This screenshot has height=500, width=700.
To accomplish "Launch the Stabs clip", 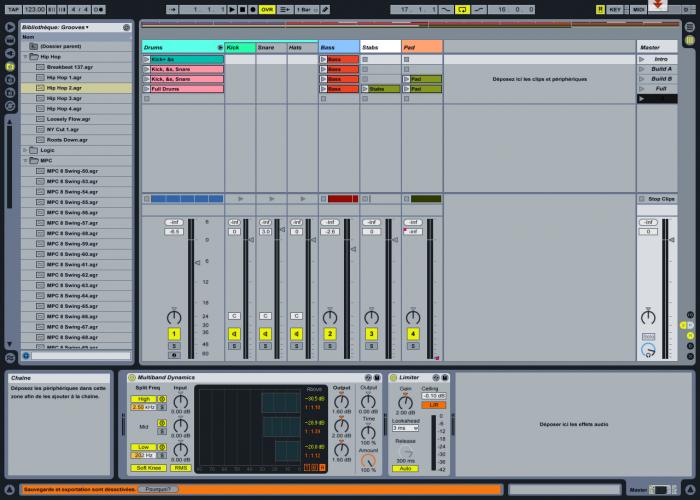I will [365, 89].
